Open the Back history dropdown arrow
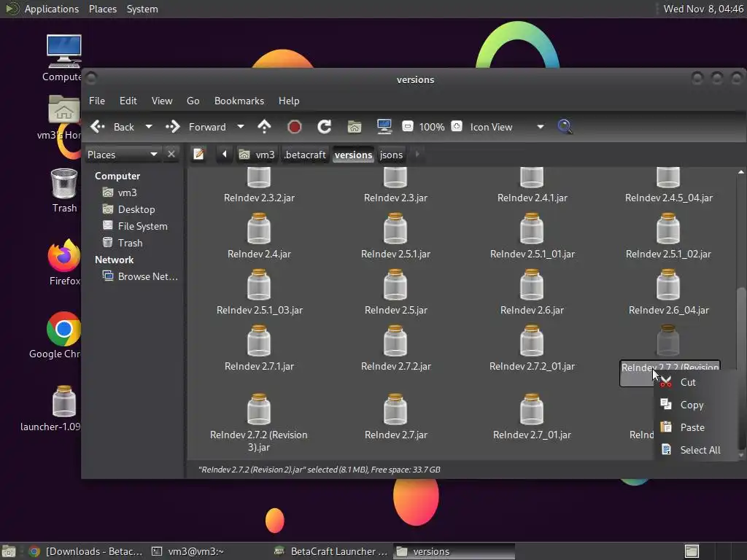This screenshot has width=747, height=560. pos(149,127)
